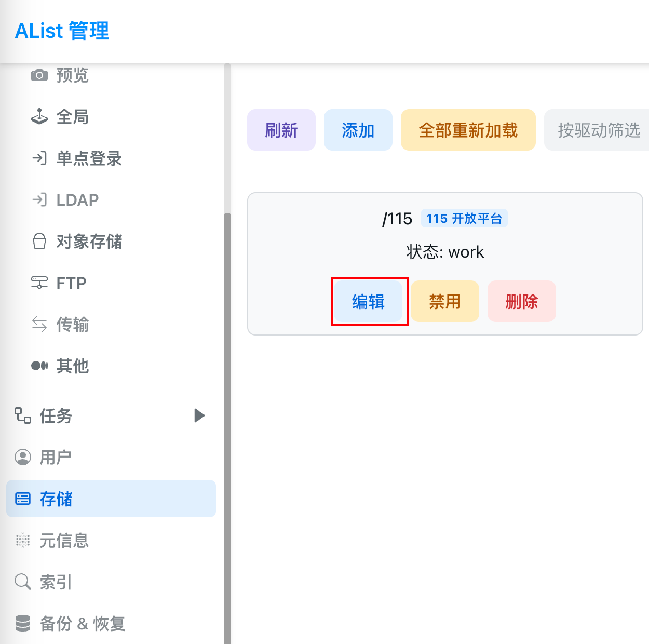Click the camera icon next to 预览
This screenshot has height=644, width=649.
pos(39,75)
